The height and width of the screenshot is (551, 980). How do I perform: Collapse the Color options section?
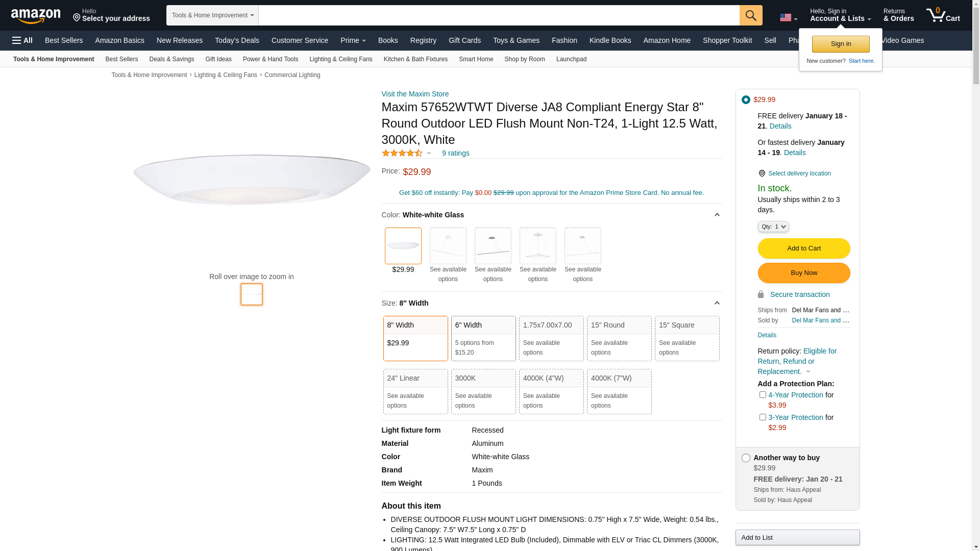click(717, 215)
